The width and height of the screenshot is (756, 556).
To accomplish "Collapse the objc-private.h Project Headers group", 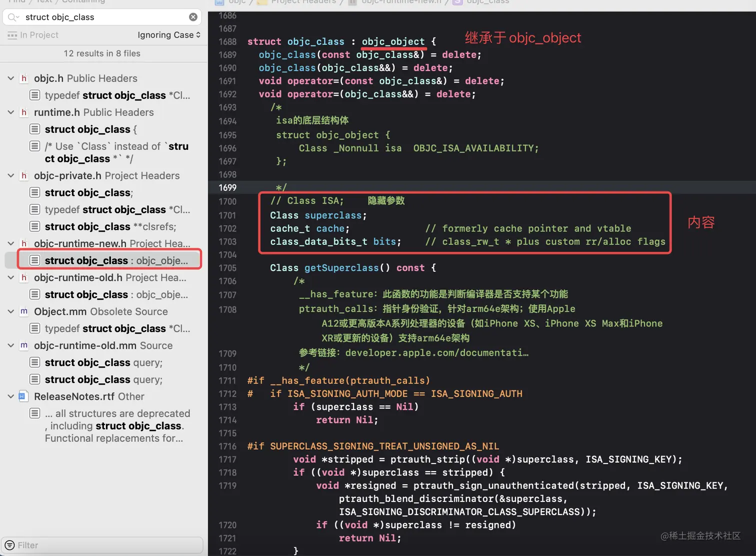I will point(11,176).
